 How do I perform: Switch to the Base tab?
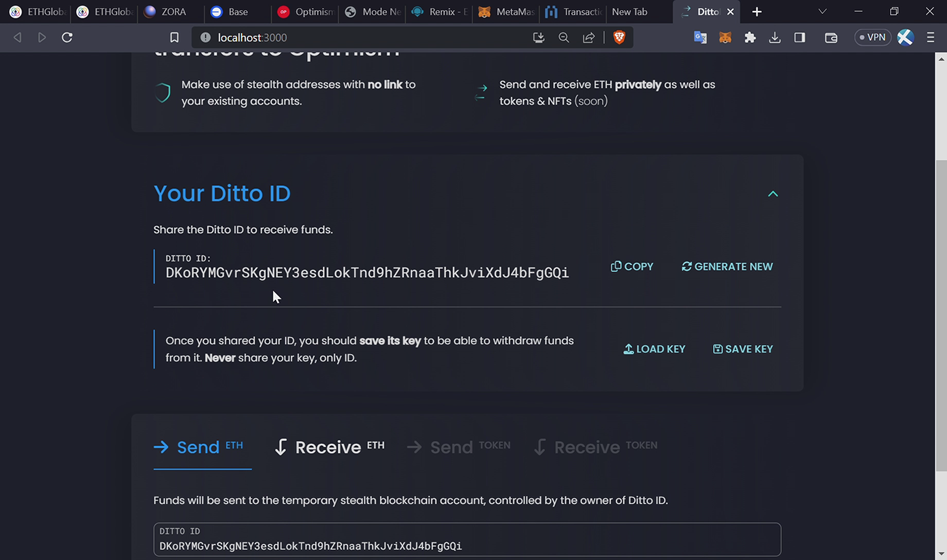pos(238,12)
